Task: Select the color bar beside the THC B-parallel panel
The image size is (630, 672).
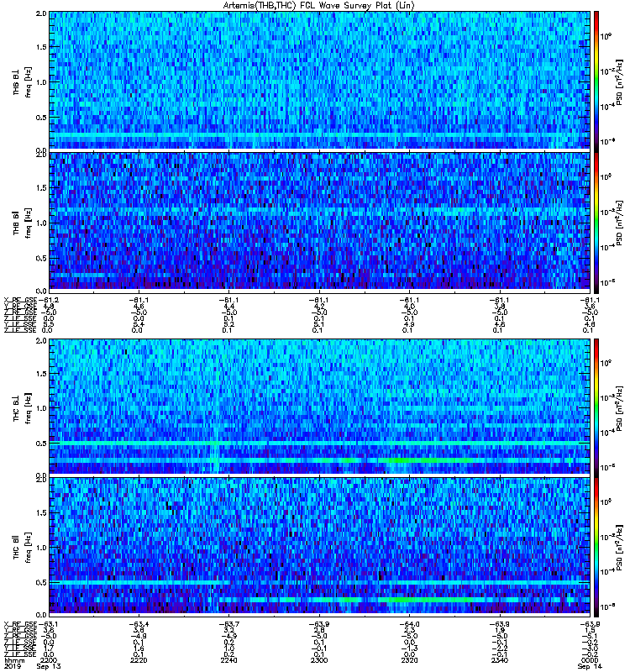Action: click(x=596, y=547)
